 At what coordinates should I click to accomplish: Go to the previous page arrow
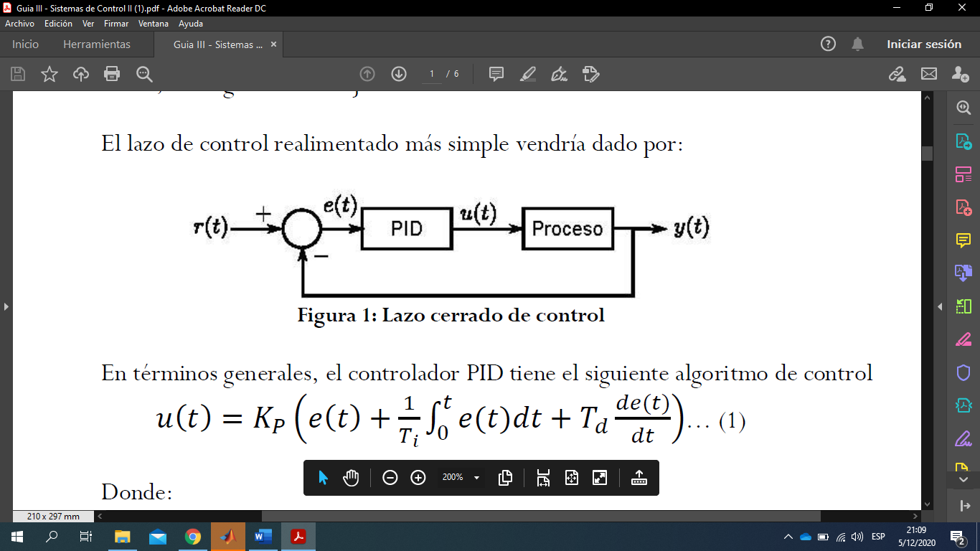(367, 74)
